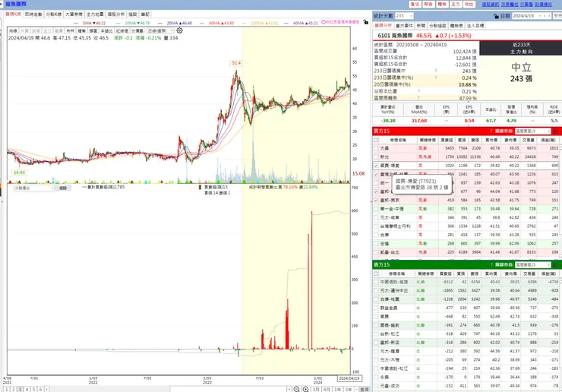Click the 大昌 broker name cell
The image size is (562, 392).
[x=398, y=148]
